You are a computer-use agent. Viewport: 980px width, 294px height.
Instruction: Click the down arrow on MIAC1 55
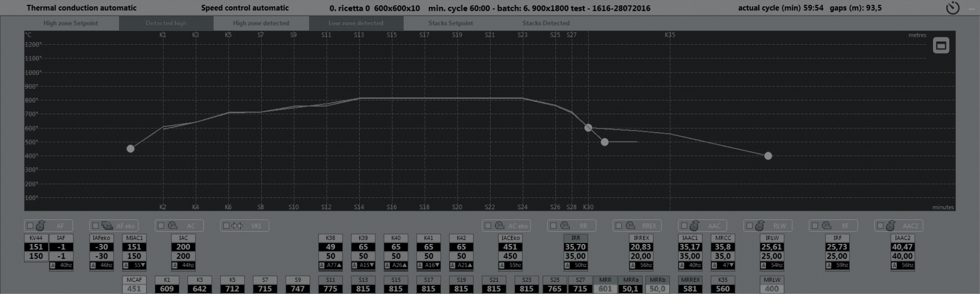point(143,265)
